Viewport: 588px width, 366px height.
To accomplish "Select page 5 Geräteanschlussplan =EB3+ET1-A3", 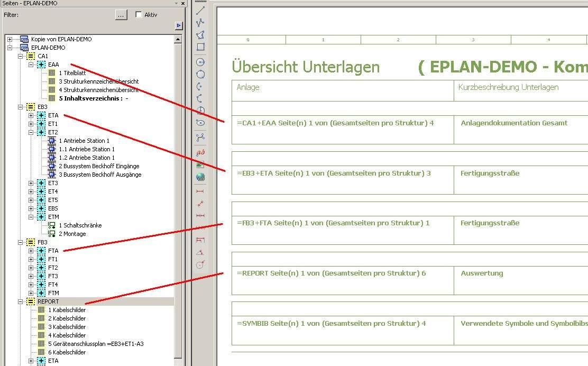I will [x=96, y=344].
